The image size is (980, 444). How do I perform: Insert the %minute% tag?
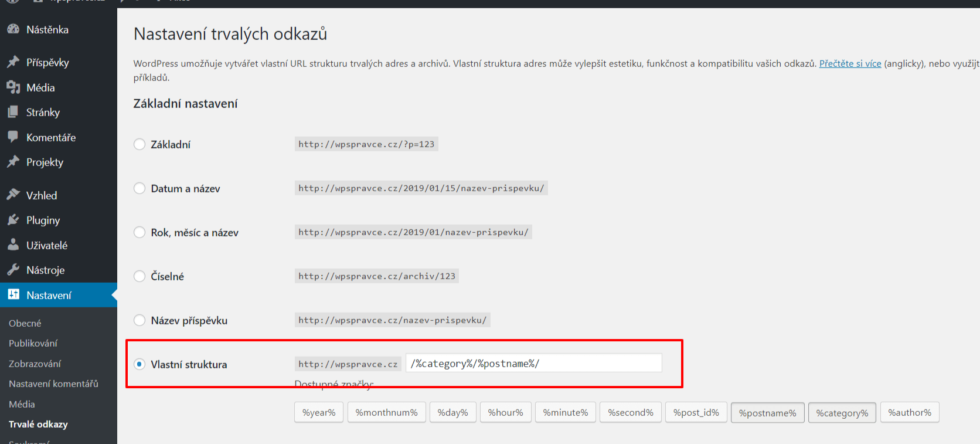click(x=566, y=412)
